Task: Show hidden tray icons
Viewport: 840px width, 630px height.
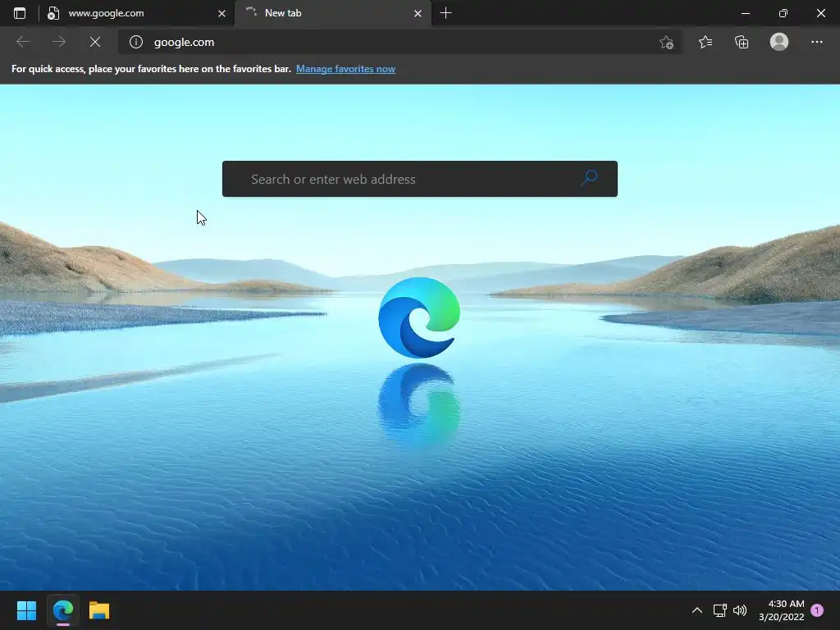Action: click(697, 610)
